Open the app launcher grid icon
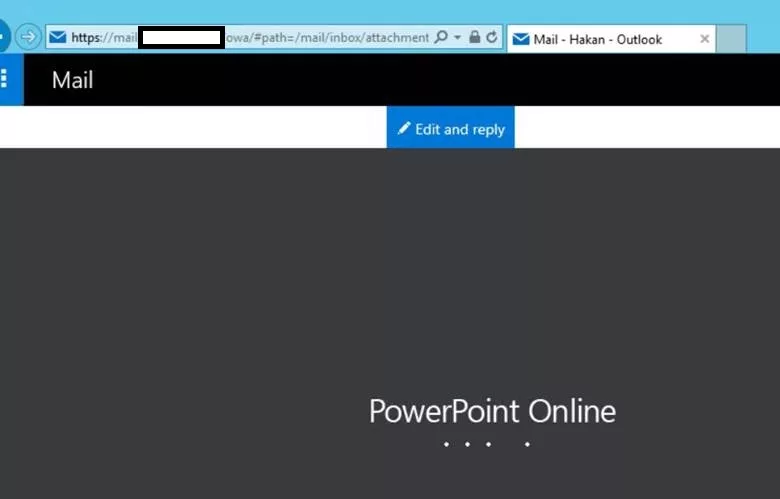This screenshot has width=780, height=499. (11, 80)
